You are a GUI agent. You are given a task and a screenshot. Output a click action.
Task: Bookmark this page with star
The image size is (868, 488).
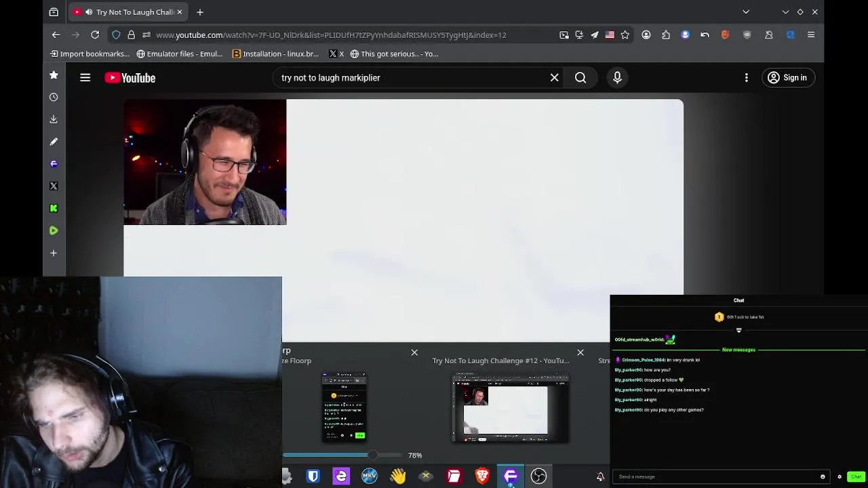pos(625,35)
